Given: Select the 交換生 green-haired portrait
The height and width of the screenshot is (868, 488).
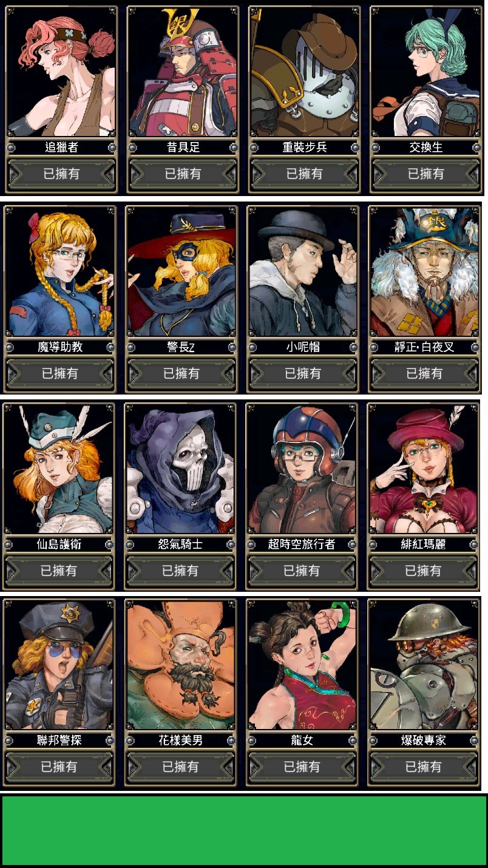Looking at the screenshot, I should coord(425,73).
